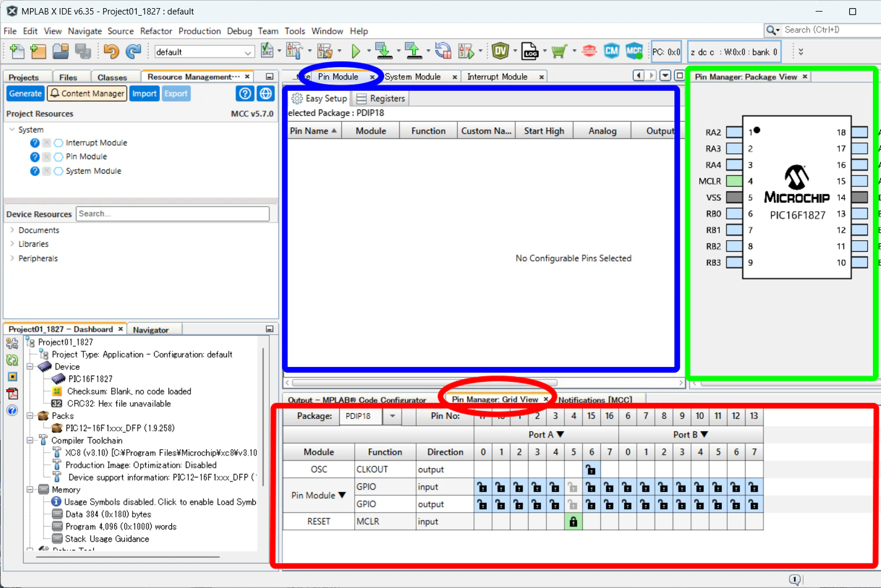This screenshot has width=881, height=588.
Task: Click the LOG file toolbar icon
Action: 530,52
